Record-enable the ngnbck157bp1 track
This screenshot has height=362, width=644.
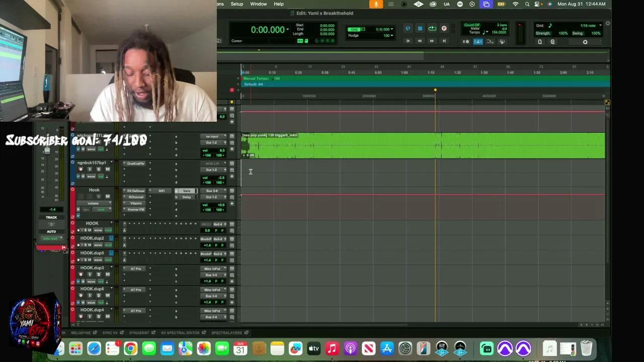click(80, 169)
